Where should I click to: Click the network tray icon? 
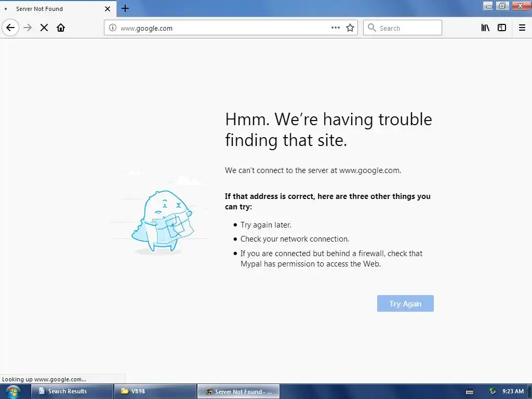coord(493,391)
